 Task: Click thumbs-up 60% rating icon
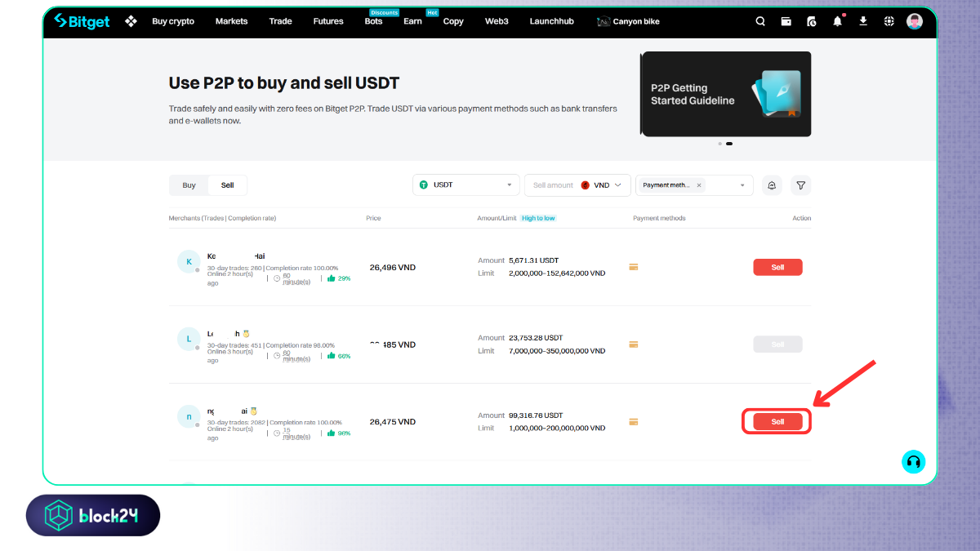pyautogui.click(x=332, y=356)
